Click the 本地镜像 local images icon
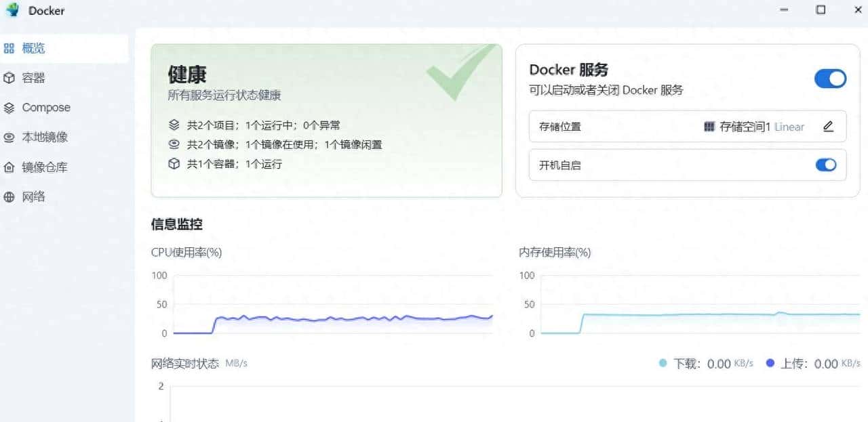Viewport: 868px width, 422px height. coord(9,137)
